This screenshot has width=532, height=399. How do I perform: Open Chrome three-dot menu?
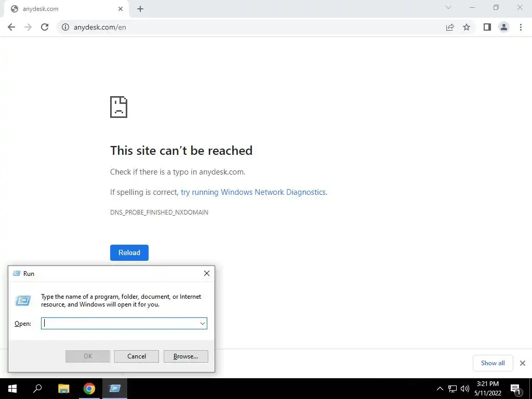pyautogui.click(x=521, y=27)
